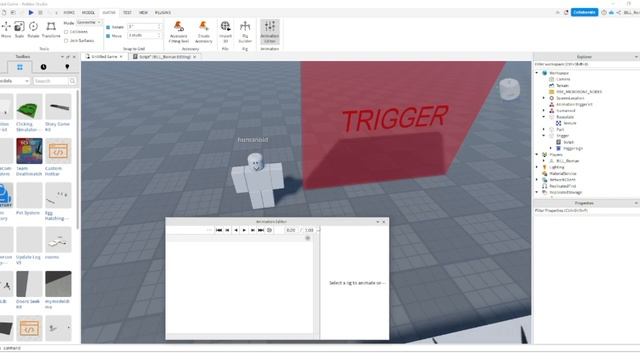Viewport: 640px width, 360px height.
Task: Enable the Join Surfaces checkbox
Action: click(66, 41)
